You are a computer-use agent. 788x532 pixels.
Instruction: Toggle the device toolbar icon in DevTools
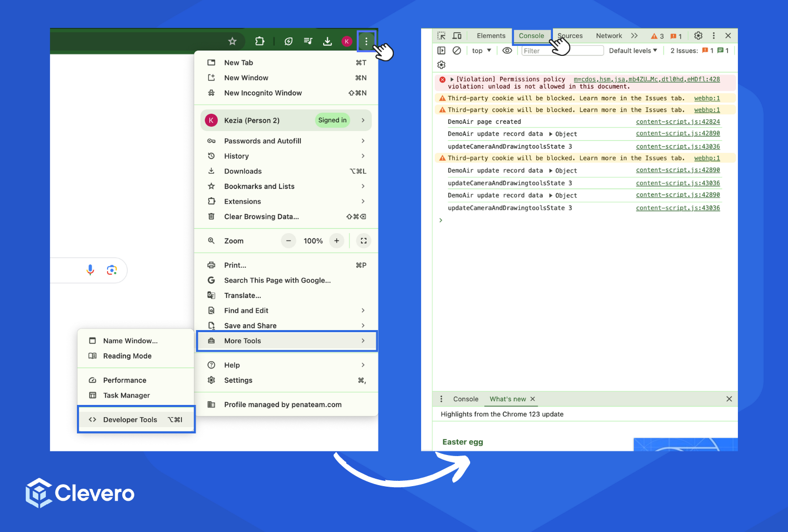click(457, 36)
